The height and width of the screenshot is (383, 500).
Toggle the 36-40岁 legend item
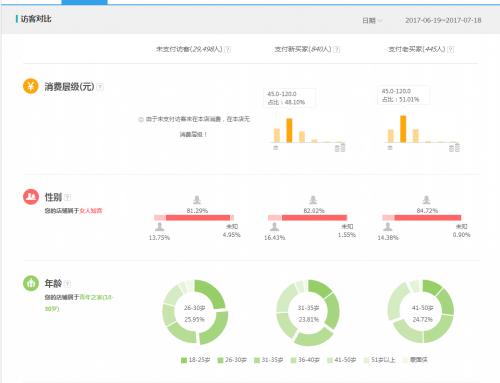pyautogui.click(x=305, y=360)
